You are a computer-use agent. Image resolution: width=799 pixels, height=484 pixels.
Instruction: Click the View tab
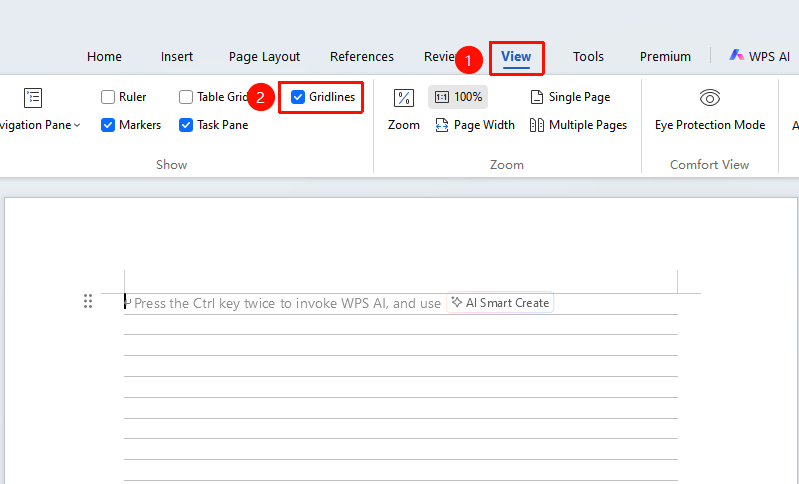coord(516,57)
